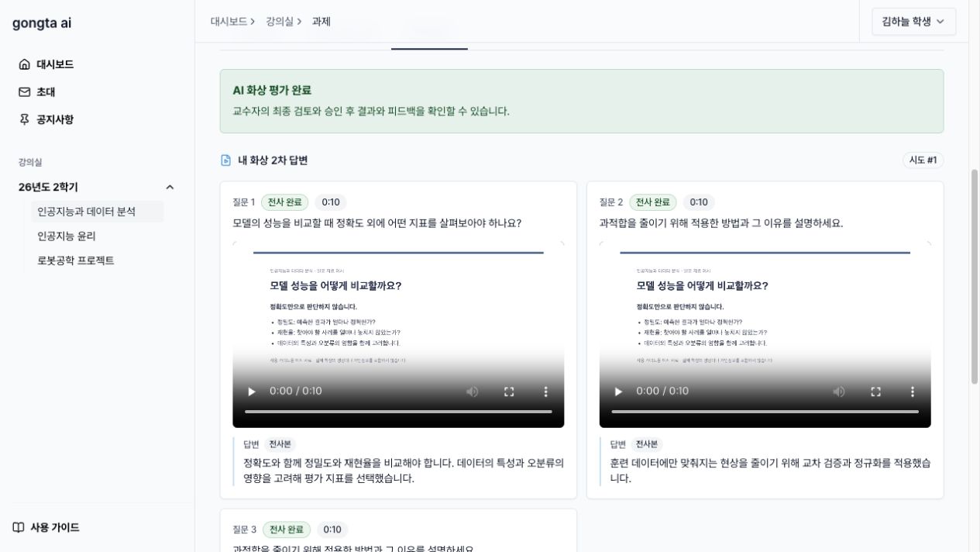The image size is (980, 552).
Task: Open more options on the 질문 2 video
Action: 912,392
